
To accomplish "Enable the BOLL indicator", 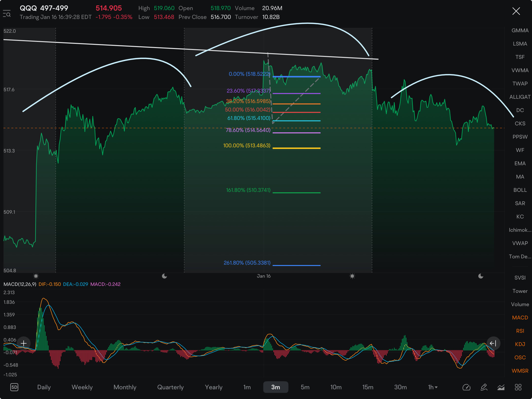I will [520, 190].
